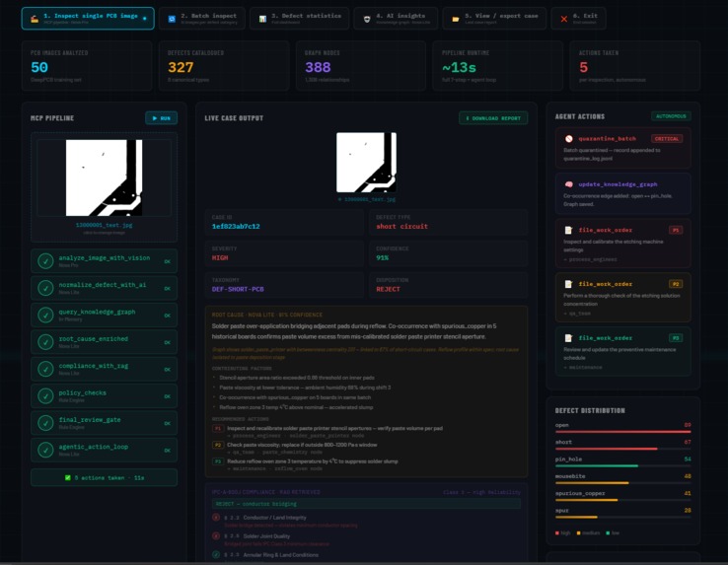The width and height of the screenshot is (728, 565).
Task: Choose the '6. Exit' menu item
Action: point(578,19)
